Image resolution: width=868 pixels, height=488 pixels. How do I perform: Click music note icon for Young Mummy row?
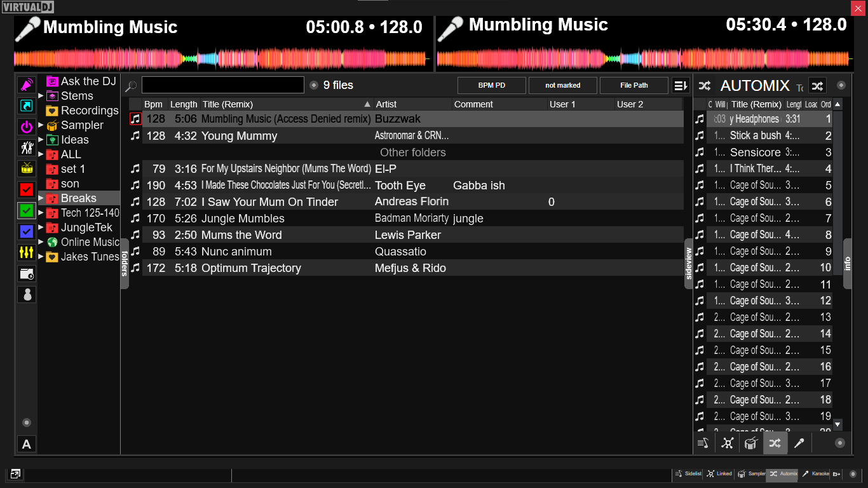pos(135,135)
